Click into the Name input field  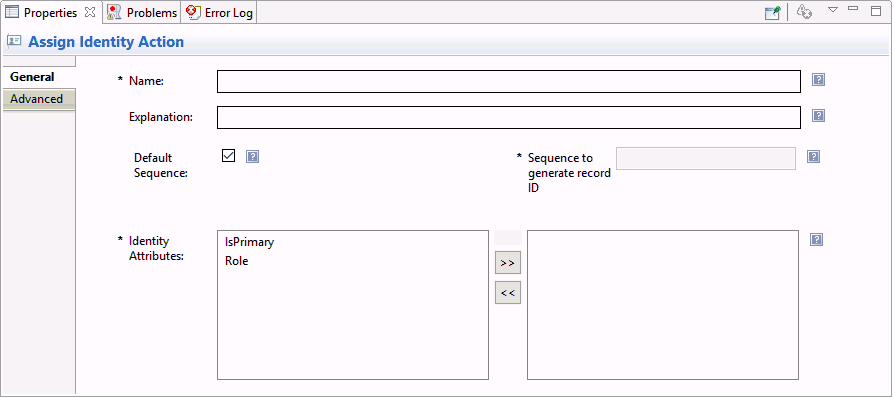(509, 81)
